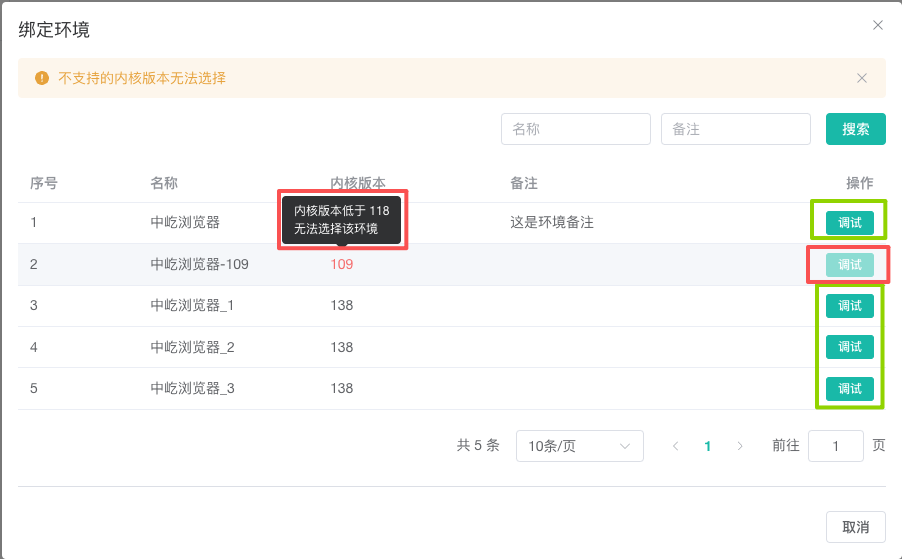The image size is (902, 559).
Task: Click the 138 version for 中屹浏览器_2
Action: (342, 347)
